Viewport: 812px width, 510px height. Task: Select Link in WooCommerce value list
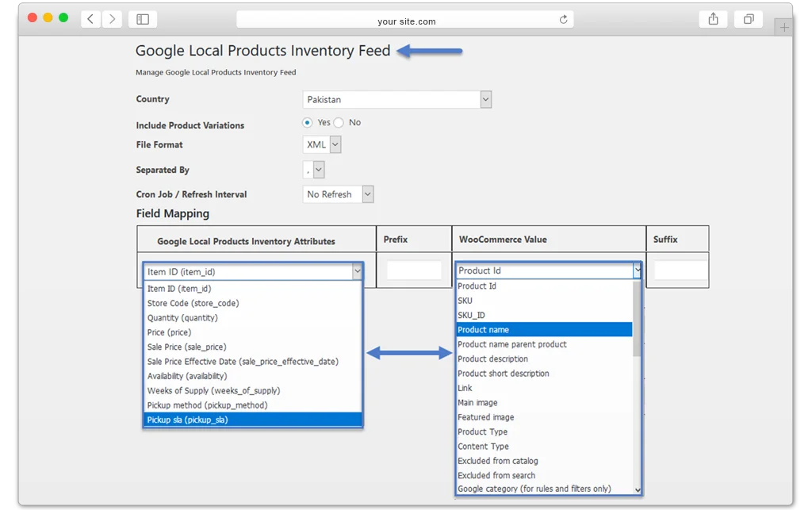coord(544,387)
